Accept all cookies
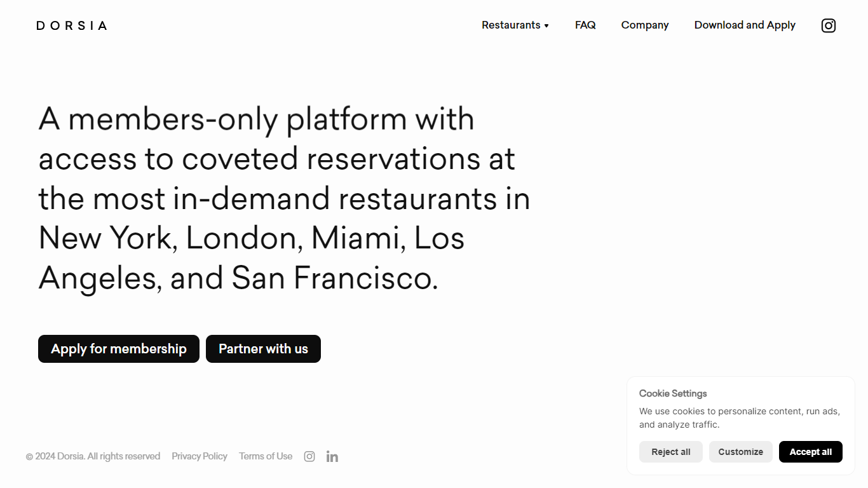 tap(811, 452)
